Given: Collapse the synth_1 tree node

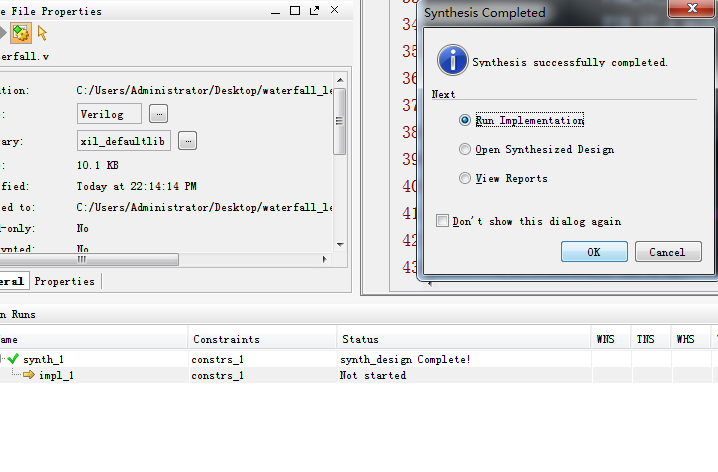Looking at the screenshot, I should tap(2, 359).
